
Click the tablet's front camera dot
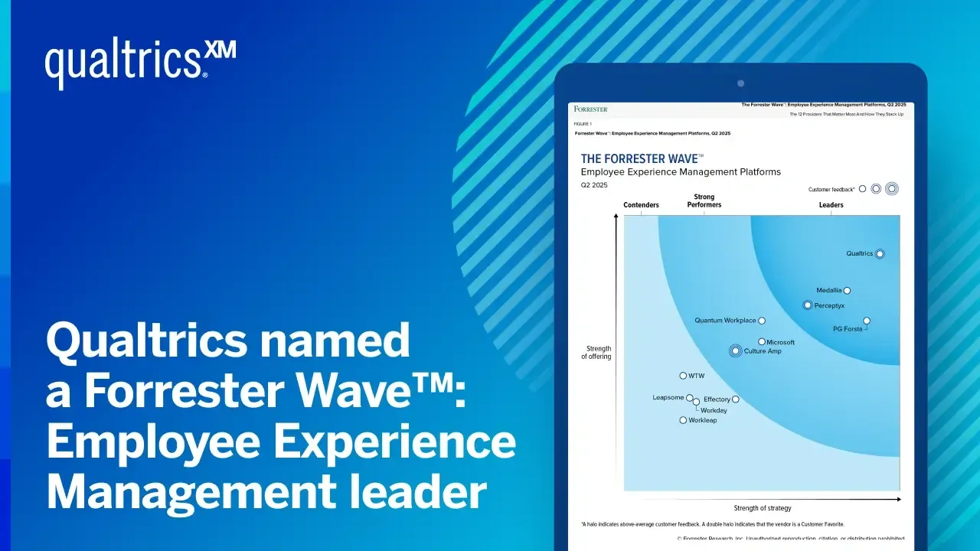pyautogui.click(x=740, y=83)
